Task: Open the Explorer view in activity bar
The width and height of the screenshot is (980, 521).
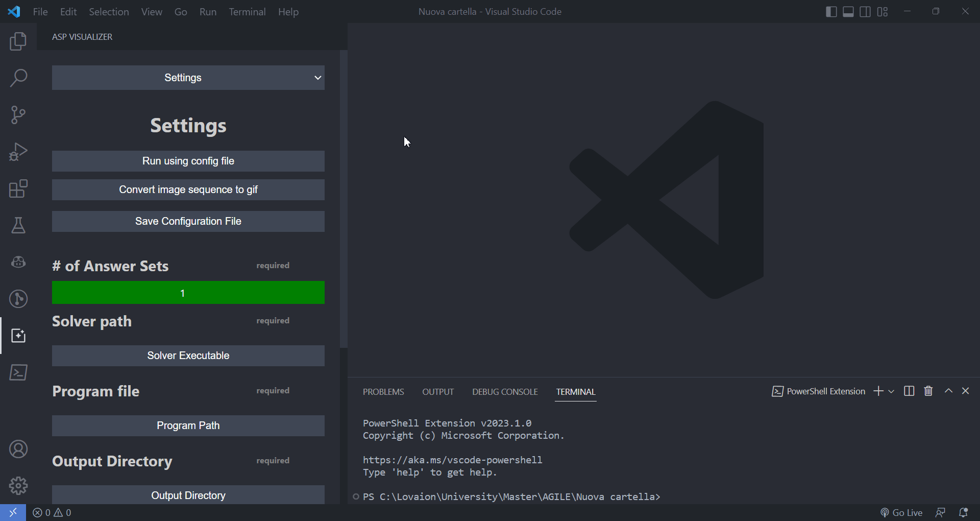Action: coord(18,41)
